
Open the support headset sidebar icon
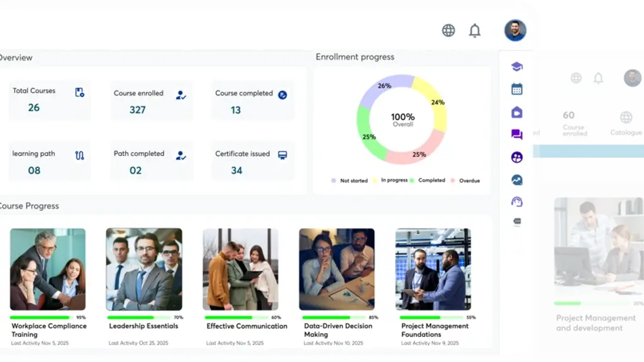517,202
